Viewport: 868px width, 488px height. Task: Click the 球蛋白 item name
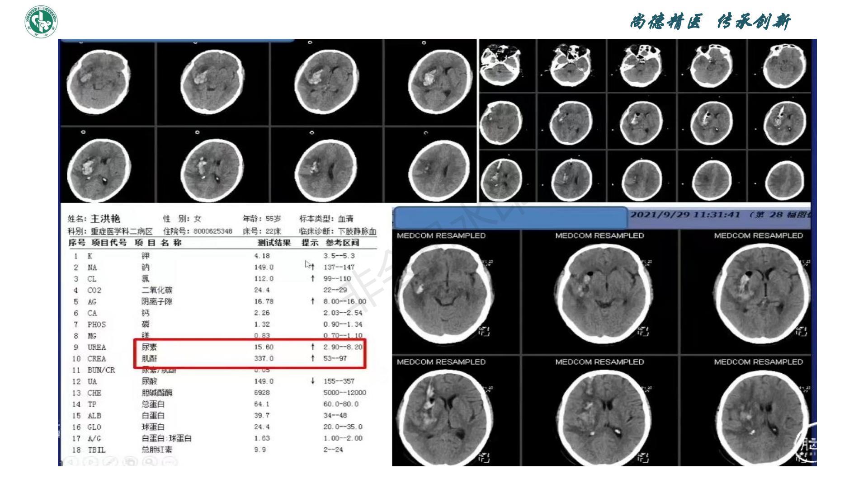point(153,427)
